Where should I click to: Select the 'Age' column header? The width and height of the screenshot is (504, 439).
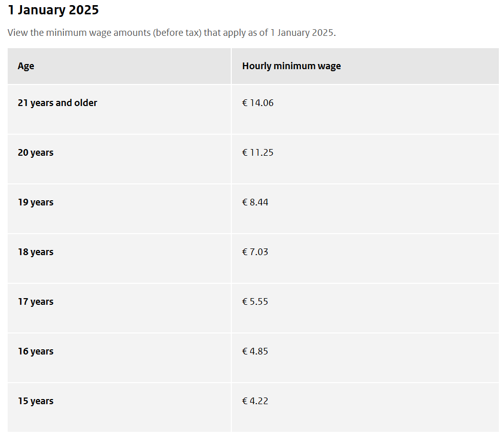point(26,66)
